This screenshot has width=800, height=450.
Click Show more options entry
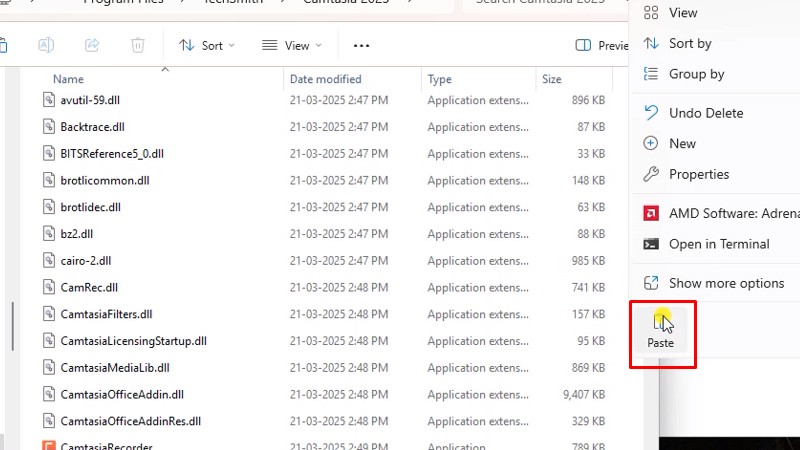726,283
